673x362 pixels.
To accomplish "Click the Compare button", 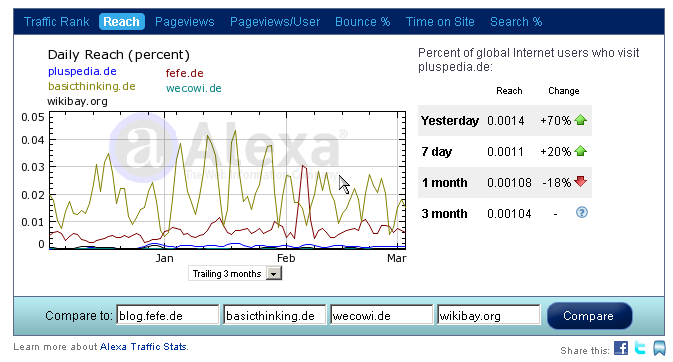I will [589, 316].
